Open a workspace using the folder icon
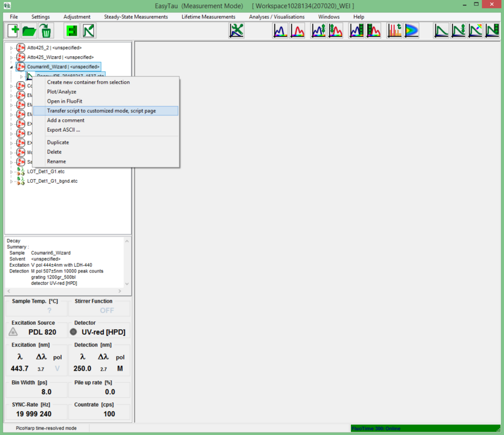 tap(29, 30)
